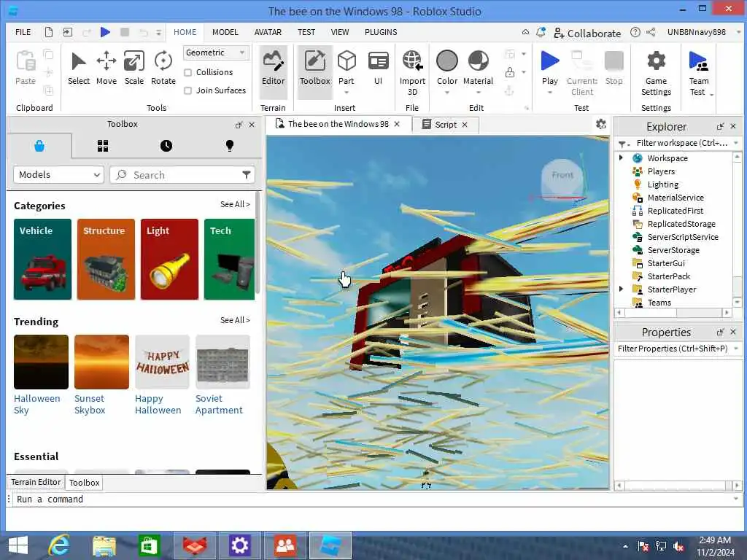Open the Filter workspace dropdown arrow
The height and width of the screenshot is (560, 747).
736,143
